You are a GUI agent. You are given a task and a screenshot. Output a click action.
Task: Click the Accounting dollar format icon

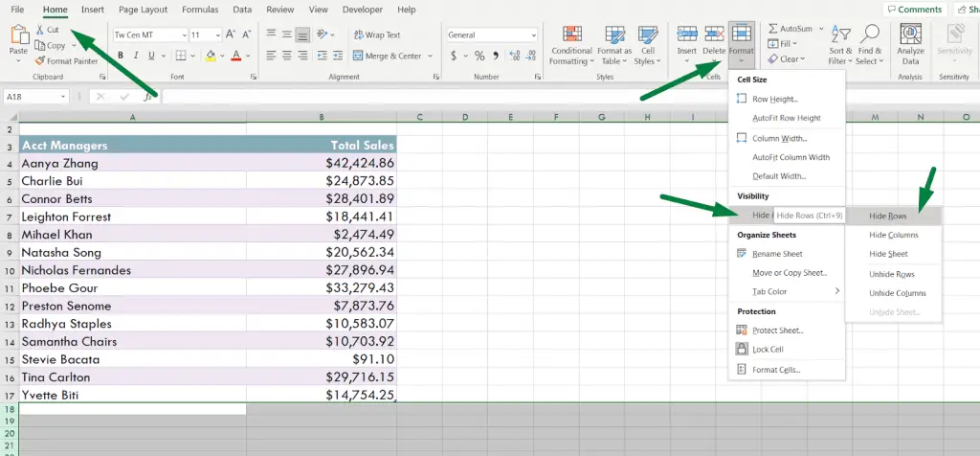454,56
